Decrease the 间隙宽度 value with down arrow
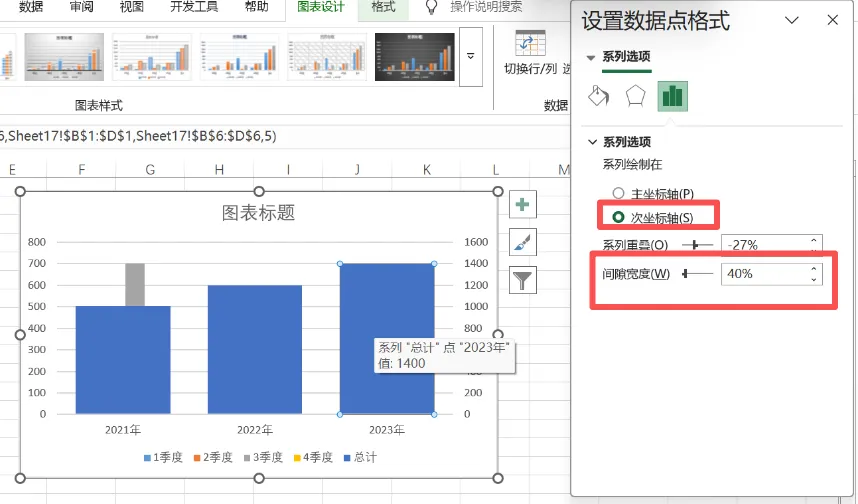 pos(814,279)
